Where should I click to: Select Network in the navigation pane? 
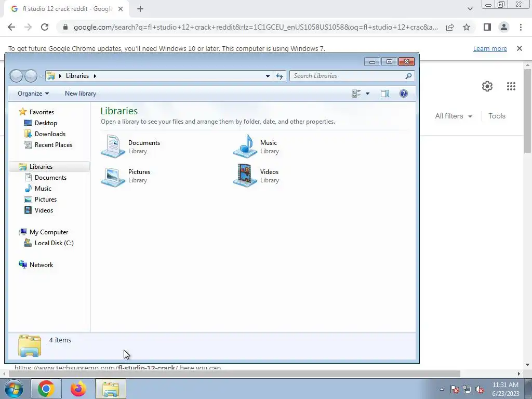point(42,265)
